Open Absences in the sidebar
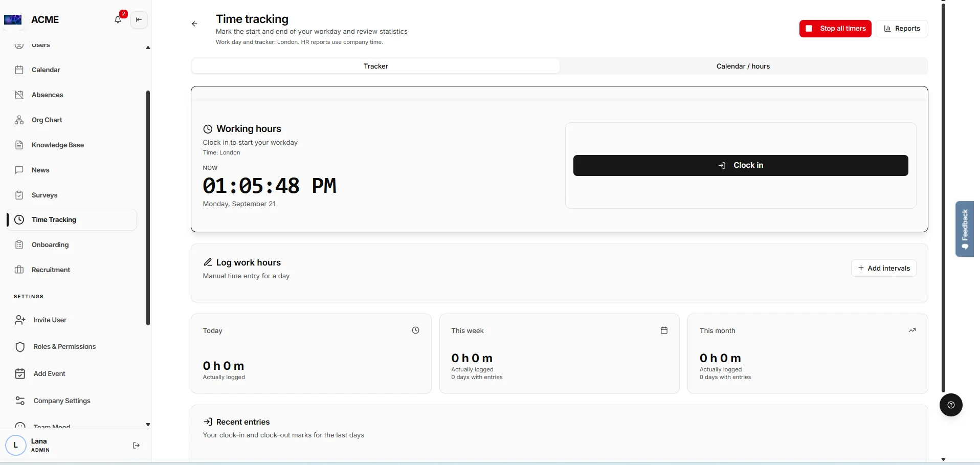980x465 pixels. (72, 95)
